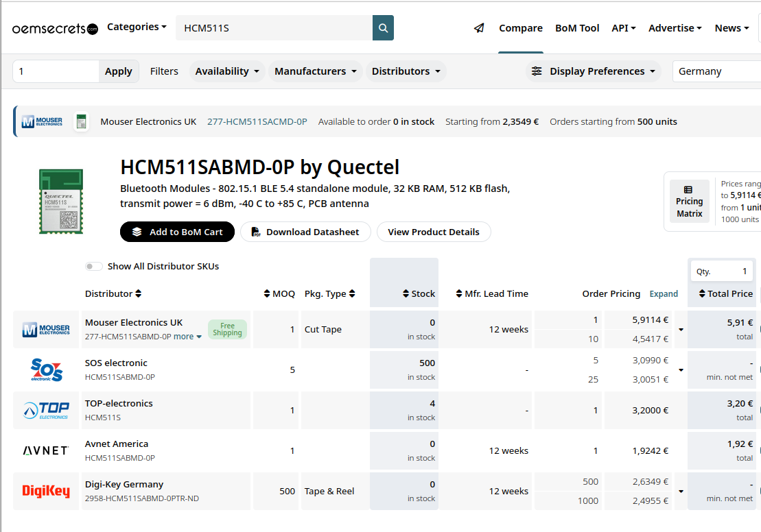Open the Categories dropdown
This screenshot has height=532, width=761.
tap(137, 27)
